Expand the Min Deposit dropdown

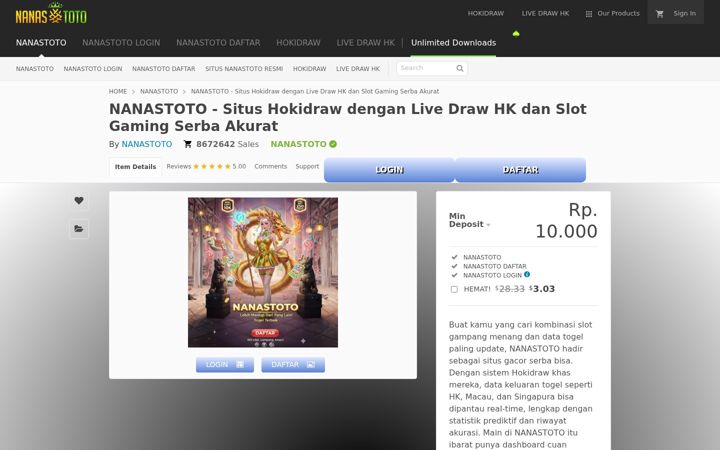click(x=470, y=220)
